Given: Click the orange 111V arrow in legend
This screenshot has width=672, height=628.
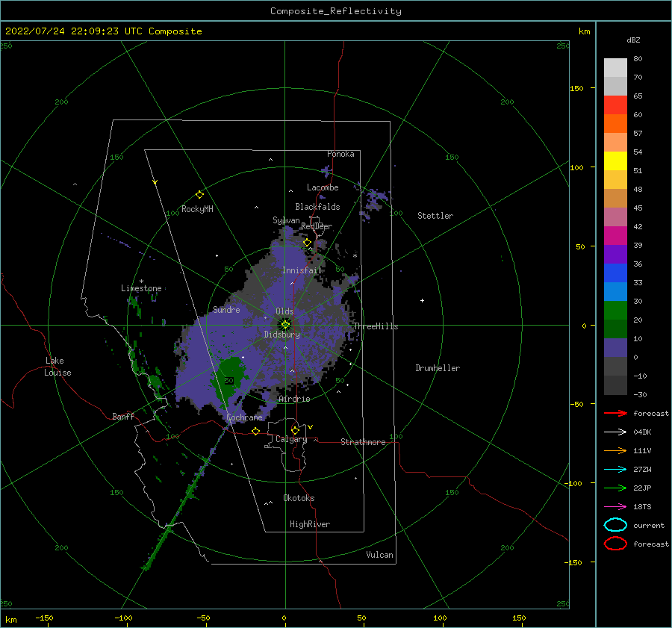Looking at the screenshot, I should 615,450.
